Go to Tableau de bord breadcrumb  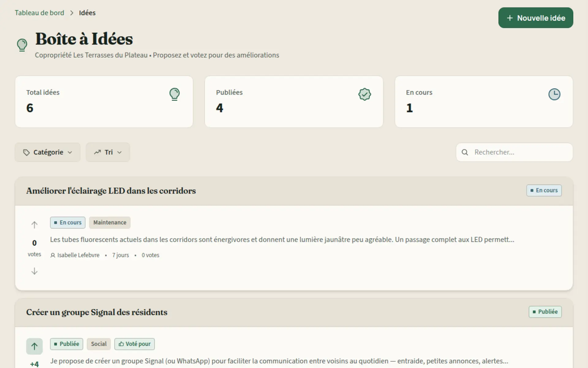click(40, 13)
